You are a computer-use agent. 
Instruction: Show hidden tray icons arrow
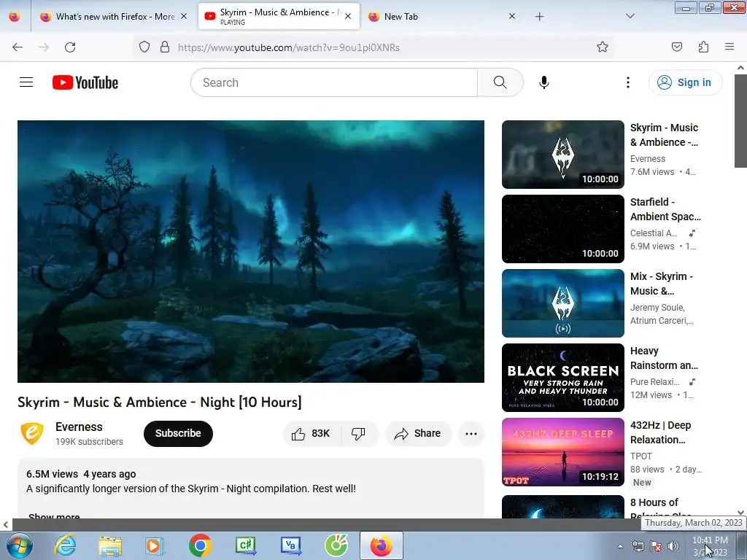[x=620, y=546]
